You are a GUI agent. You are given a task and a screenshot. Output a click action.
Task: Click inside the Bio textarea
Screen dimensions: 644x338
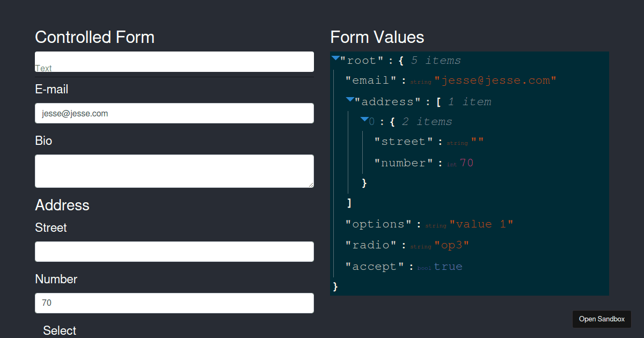click(174, 171)
